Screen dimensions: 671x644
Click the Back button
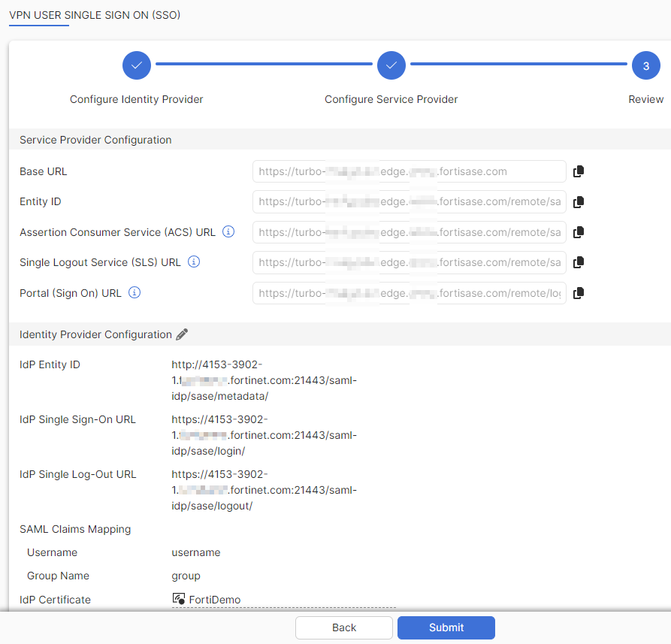point(343,627)
